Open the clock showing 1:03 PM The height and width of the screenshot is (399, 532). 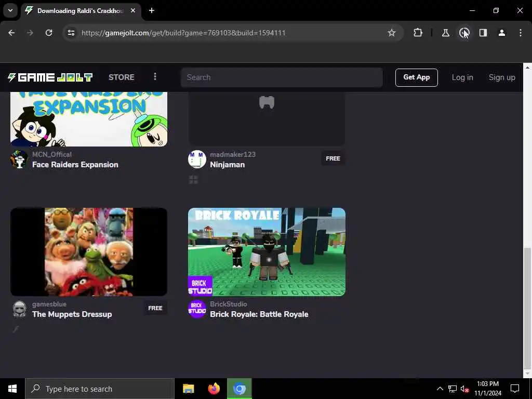click(x=487, y=389)
